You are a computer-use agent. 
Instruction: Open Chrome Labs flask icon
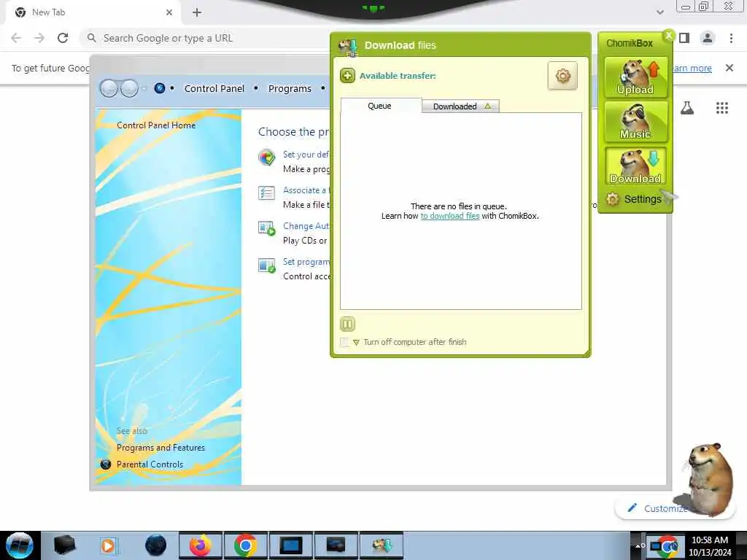(687, 108)
